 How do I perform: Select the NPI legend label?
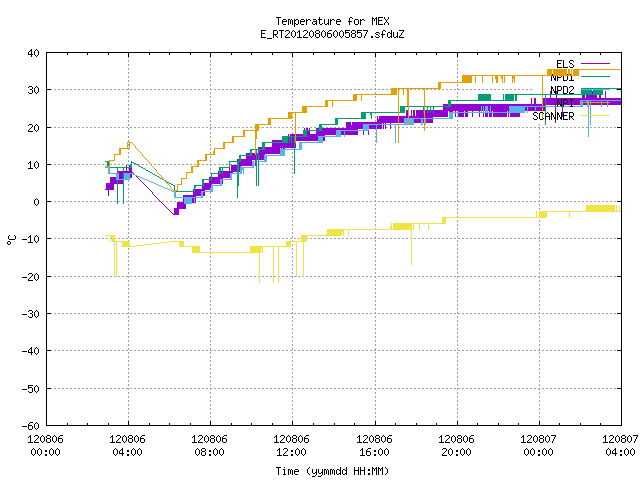tap(565, 103)
